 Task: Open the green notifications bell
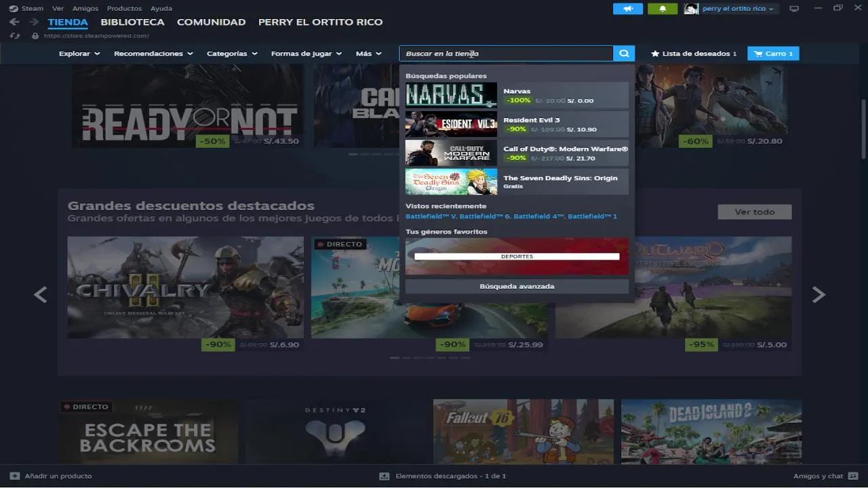(x=663, y=9)
